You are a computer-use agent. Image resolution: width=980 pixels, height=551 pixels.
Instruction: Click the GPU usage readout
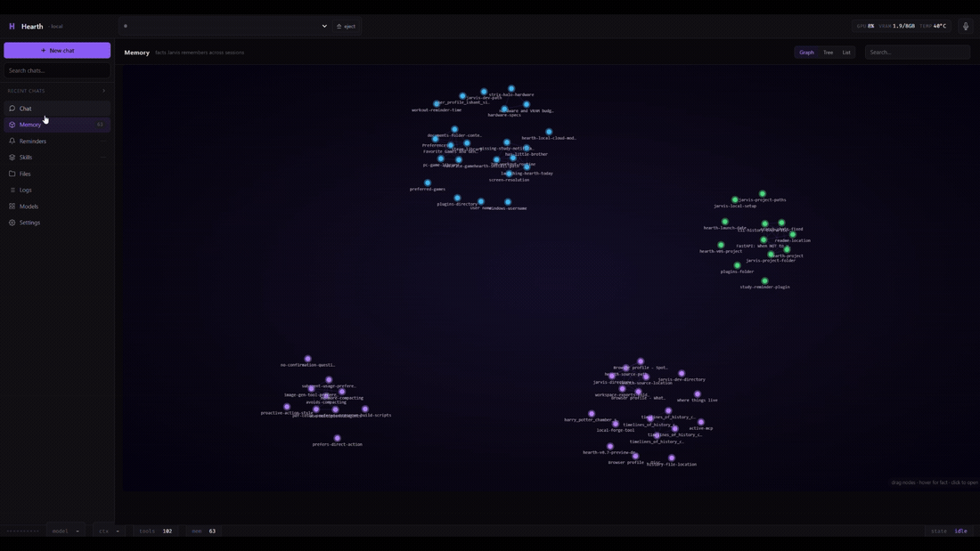click(x=866, y=26)
